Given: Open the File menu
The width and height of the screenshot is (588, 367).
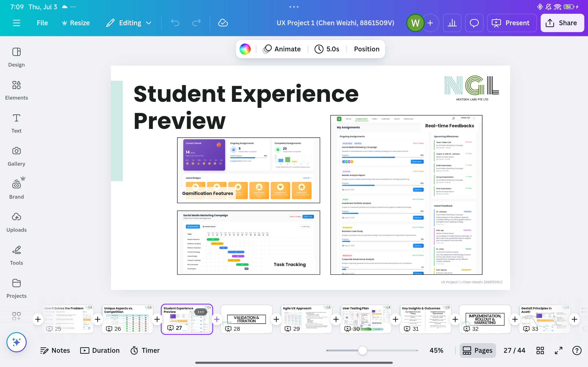Looking at the screenshot, I should point(42,23).
